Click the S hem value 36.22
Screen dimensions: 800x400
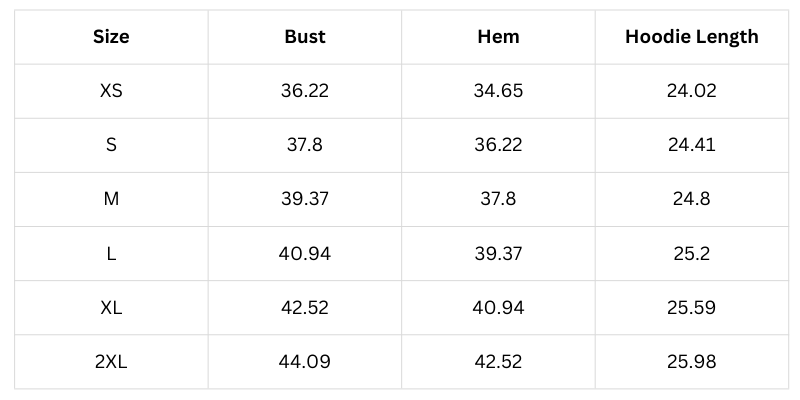click(x=498, y=145)
